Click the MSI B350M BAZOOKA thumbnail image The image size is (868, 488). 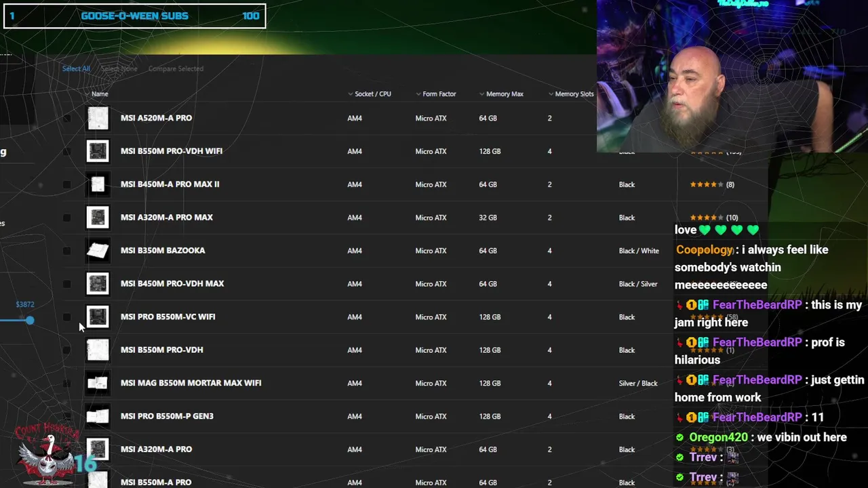(x=98, y=251)
